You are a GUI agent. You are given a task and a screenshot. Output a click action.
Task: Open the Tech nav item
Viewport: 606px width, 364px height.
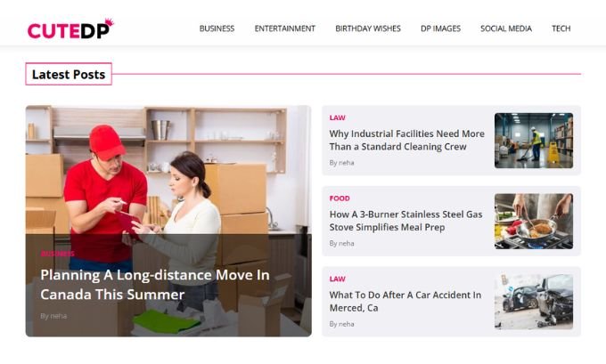pos(561,28)
